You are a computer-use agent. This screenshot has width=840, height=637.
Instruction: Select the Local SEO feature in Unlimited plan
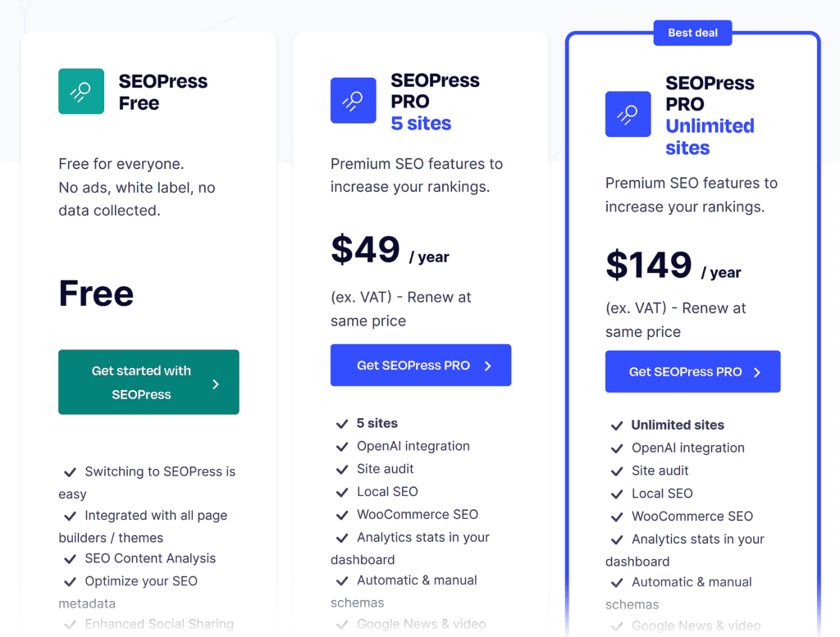pyautogui.click(x=661, y=493)
